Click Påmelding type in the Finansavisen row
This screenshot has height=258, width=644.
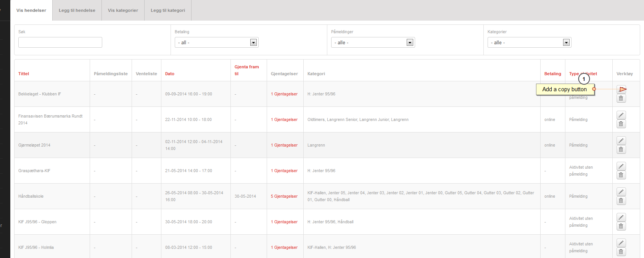coord(578,119)
